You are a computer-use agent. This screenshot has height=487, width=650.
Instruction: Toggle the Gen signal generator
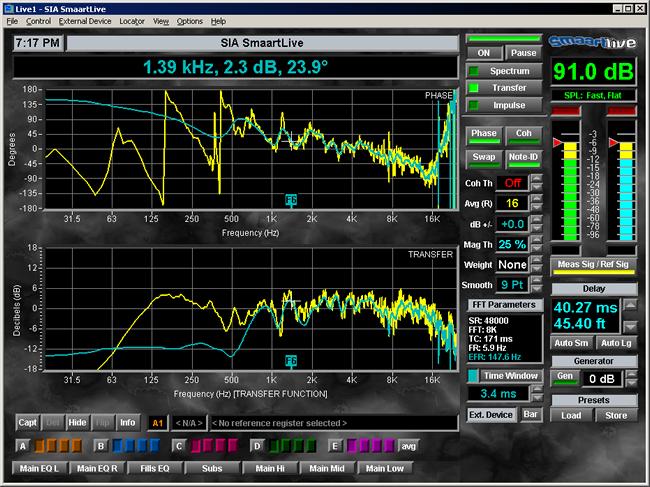pos(565,378)
